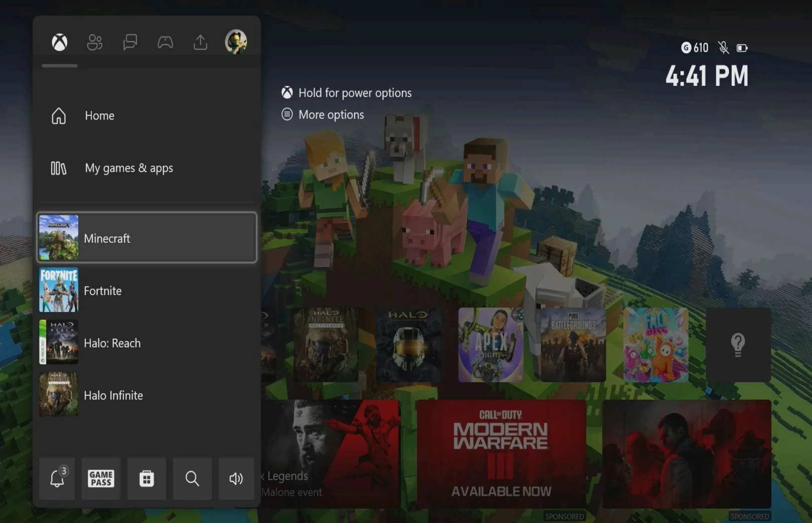
Task: Open Search with the magnifier icon
Action: 192,478
